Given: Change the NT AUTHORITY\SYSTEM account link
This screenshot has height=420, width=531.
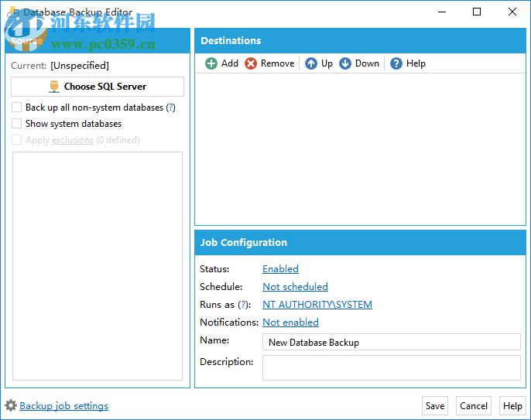Looking at the screenshot, I should point(317,305).
